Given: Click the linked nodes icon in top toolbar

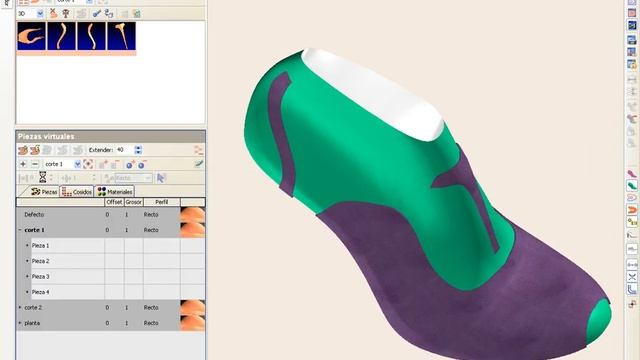Looking at the screenshot, I should [109, 13].
